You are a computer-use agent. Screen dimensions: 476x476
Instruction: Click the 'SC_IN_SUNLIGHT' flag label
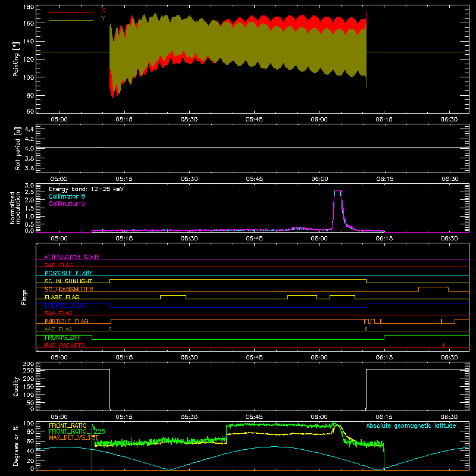coord(68,281)
